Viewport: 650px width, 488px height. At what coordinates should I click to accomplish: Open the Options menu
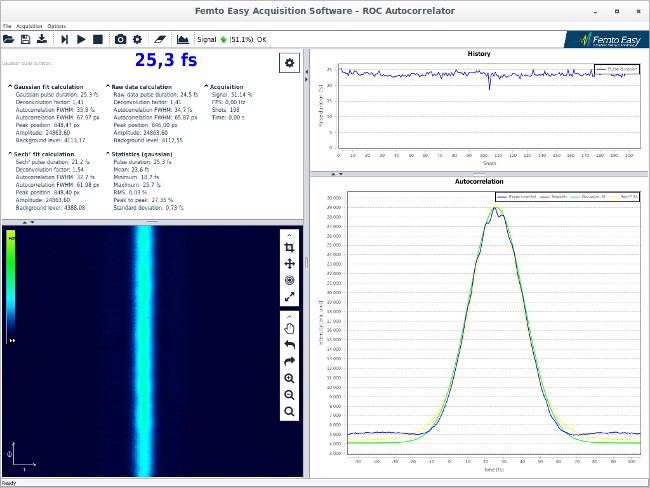(x=57, y=25)
